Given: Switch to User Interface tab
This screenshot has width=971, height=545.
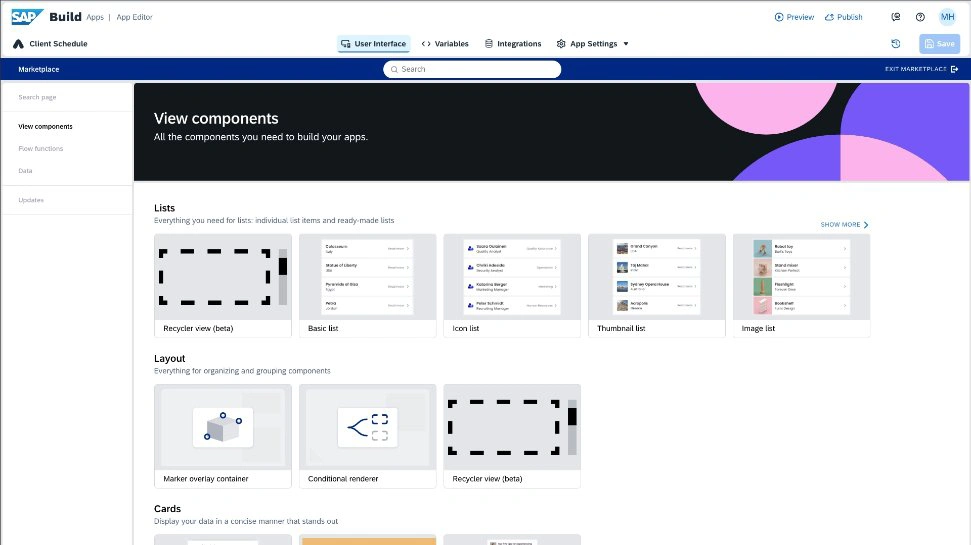Looking at the screenshot, I should (x=373, y=44).
